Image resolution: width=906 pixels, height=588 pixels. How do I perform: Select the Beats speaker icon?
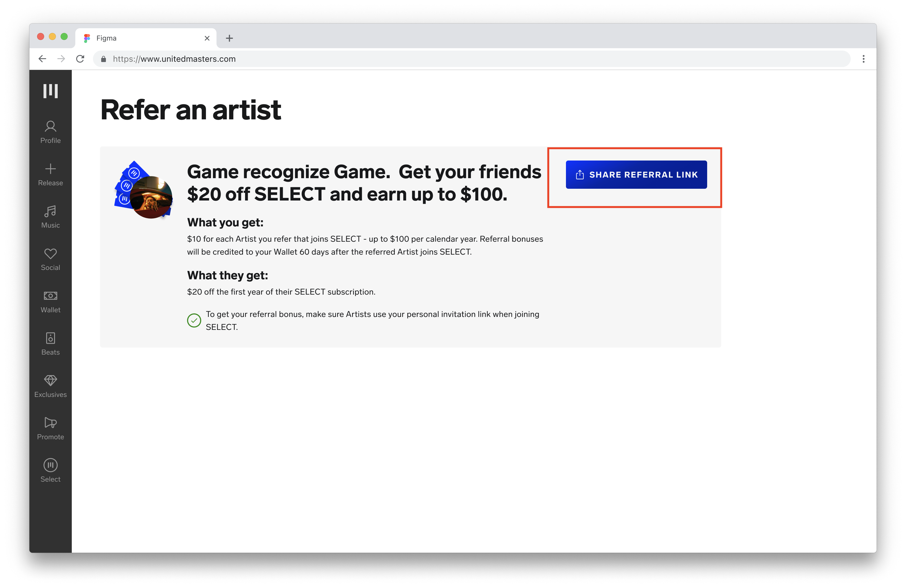(50, 338)
